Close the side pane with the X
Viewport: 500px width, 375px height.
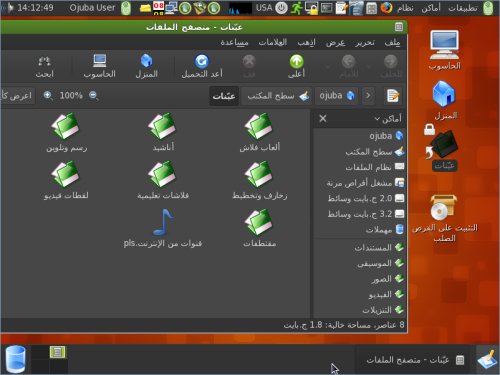tap(323, 118)
